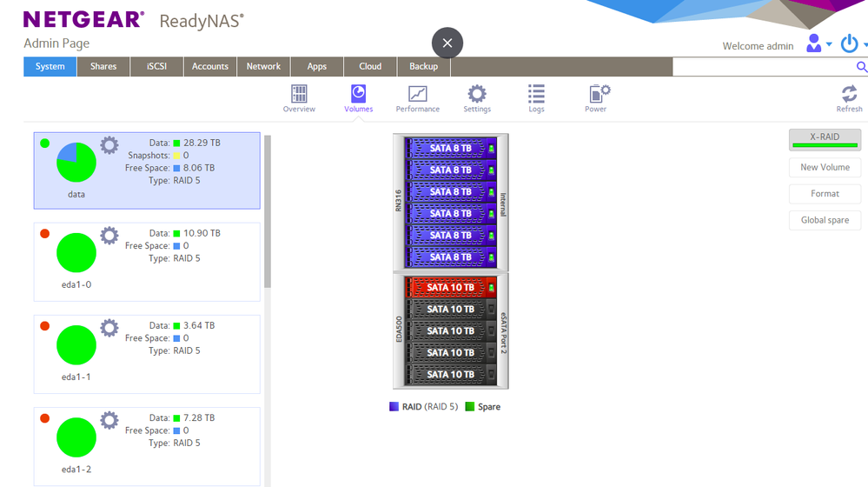Click the admin user profile icon
This screenshot has height=487, width=868.
[814, 43]
